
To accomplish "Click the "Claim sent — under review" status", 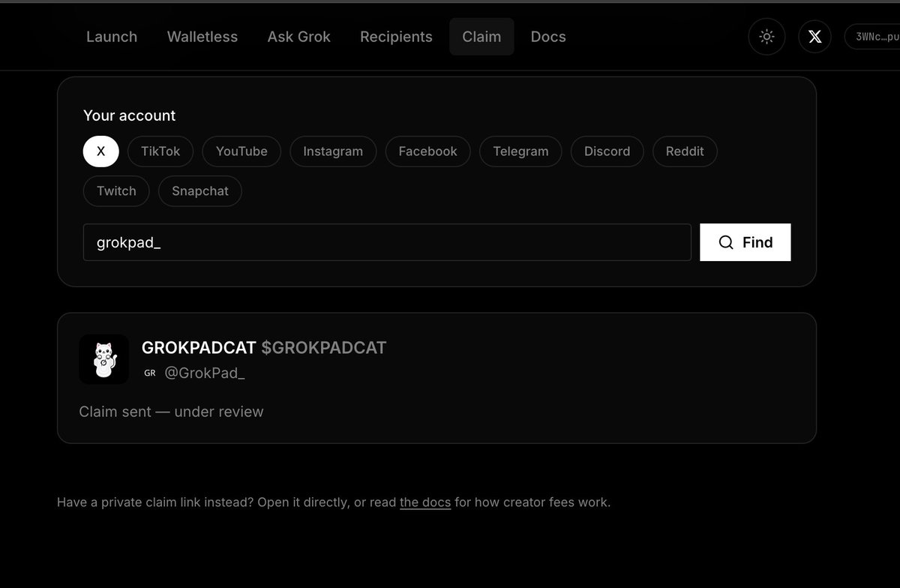I will [171, 412].
